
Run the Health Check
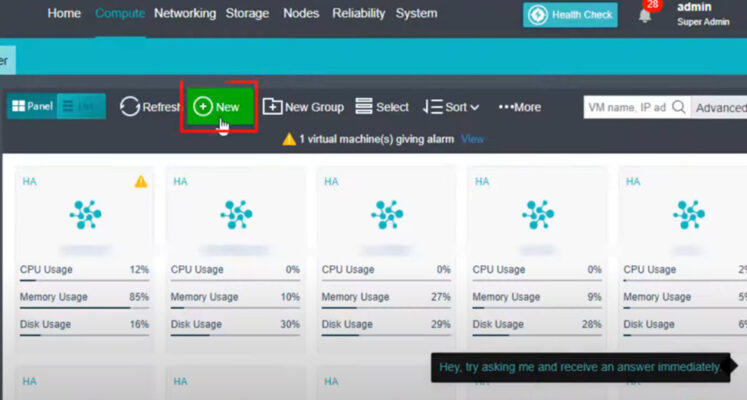click(570, 15)
